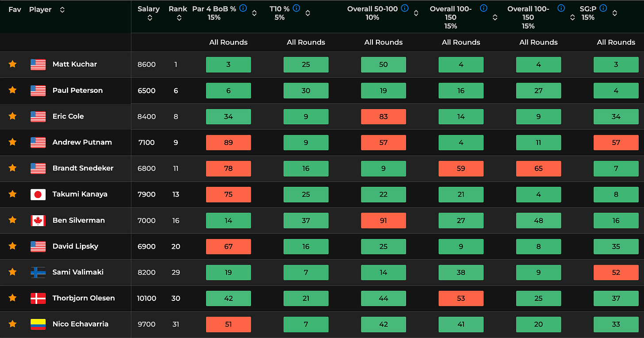Toggle Sami Valimaki's favorite star
The image size is (644, 338).
[x=12, y=272]
